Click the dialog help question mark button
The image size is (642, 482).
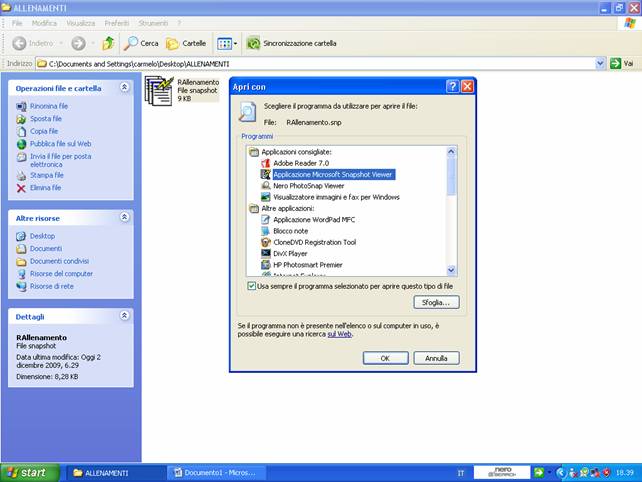[x=452, y=86]
